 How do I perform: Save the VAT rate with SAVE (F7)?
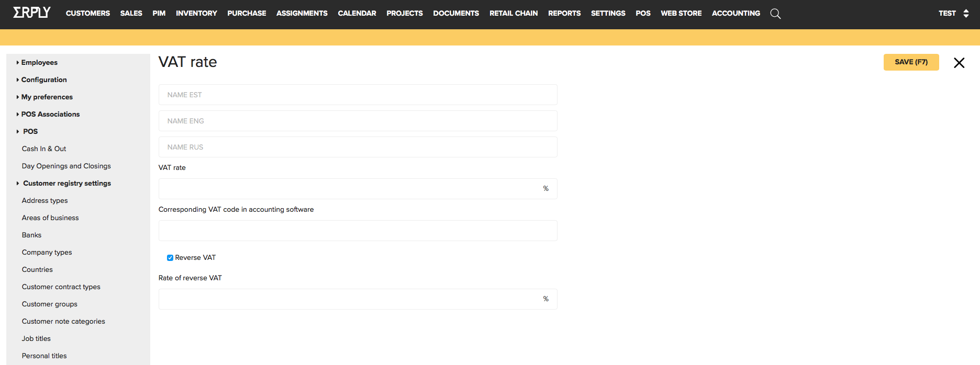tap(911, 62)
